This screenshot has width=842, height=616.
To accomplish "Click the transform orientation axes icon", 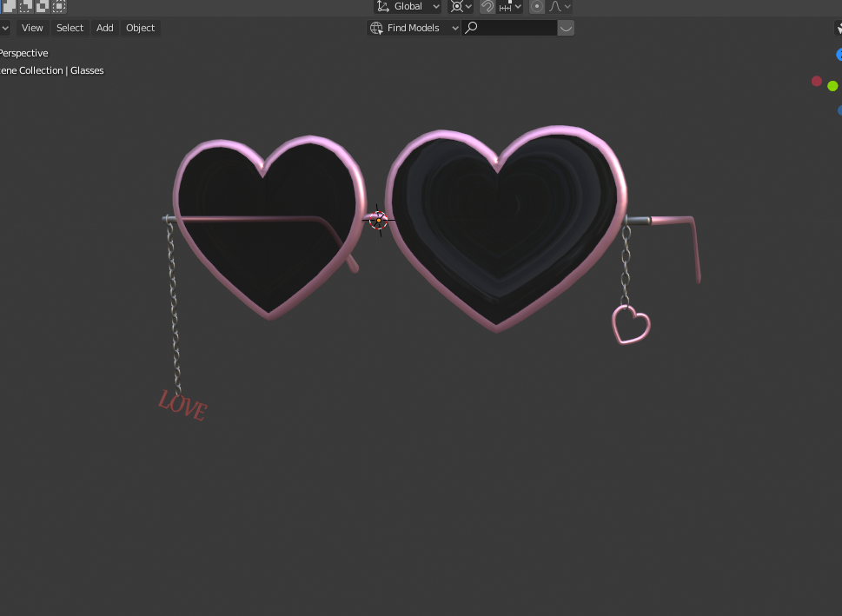I will [x=381, y=7].
